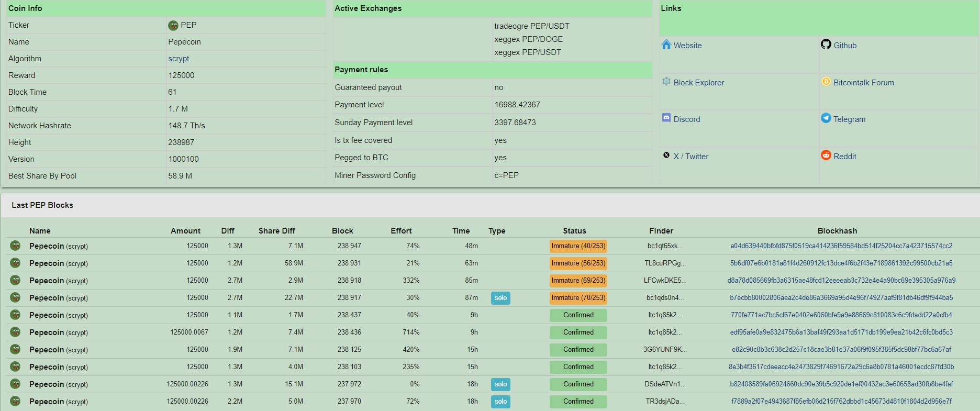Open blockhash starting 770fe771ac
980x411 pixels.
click(841, 315)
